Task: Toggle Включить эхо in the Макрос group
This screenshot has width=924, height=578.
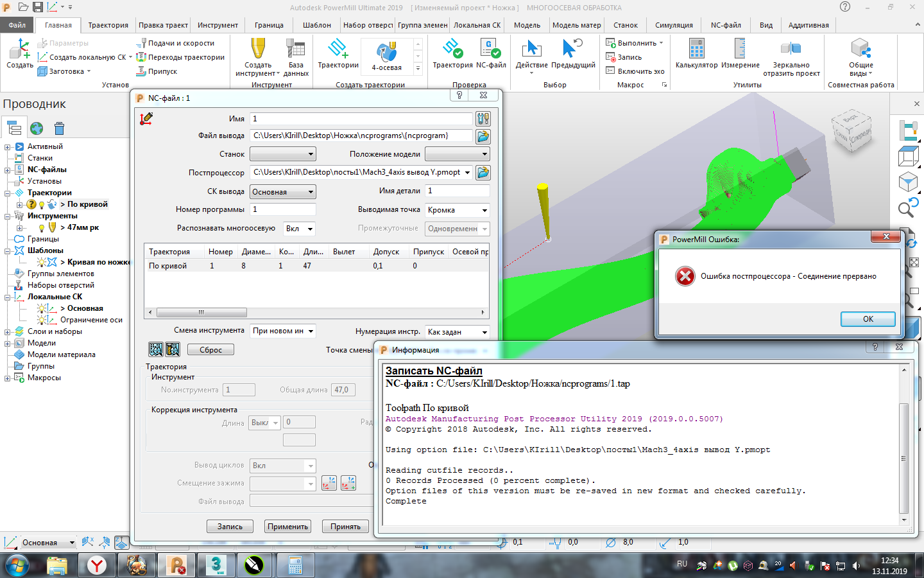Action: [x=635, y=71]
